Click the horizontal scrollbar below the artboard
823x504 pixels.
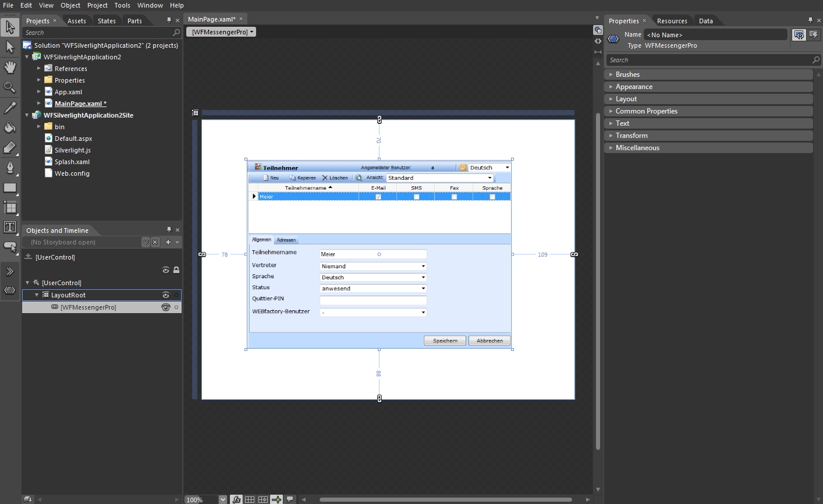pos(445,499)
